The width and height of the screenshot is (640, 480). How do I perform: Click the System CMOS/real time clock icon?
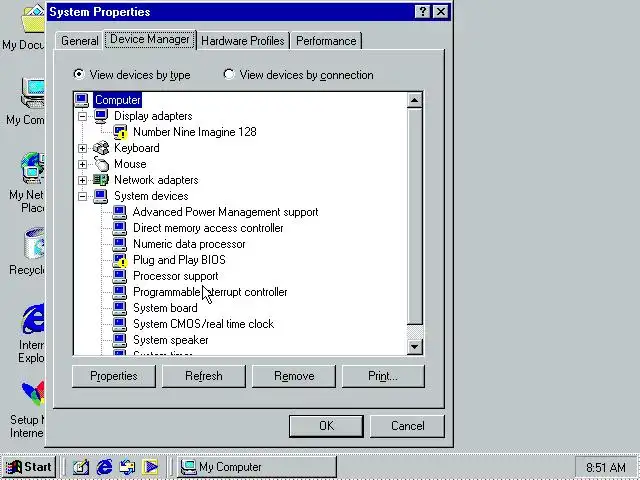(120, 324)
